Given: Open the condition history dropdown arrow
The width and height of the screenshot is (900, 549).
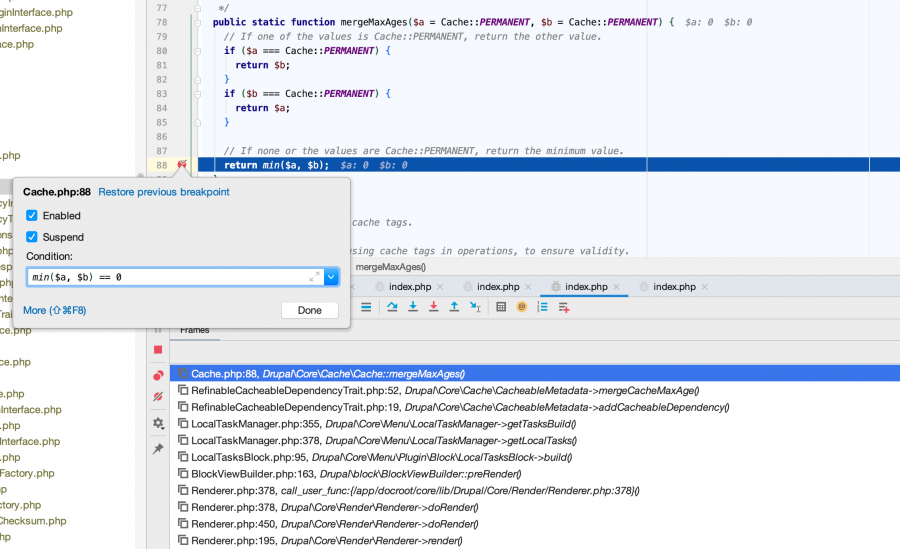Looking at the screenshot, I should (331, 277).
